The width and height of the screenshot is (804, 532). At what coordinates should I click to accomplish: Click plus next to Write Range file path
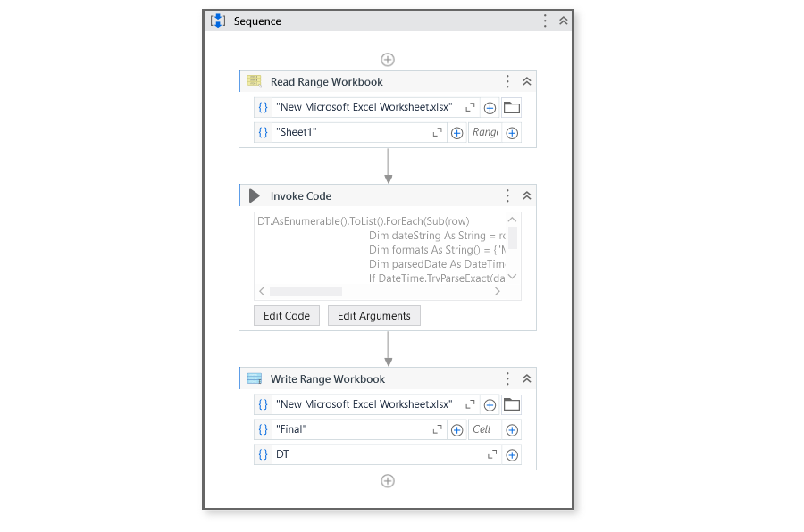pos(490,405)
